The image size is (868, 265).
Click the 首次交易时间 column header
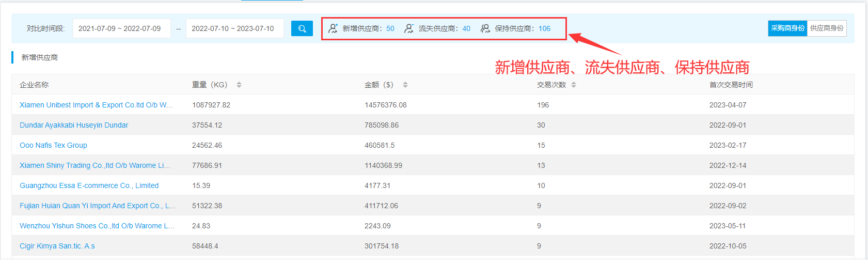point(731,85)
